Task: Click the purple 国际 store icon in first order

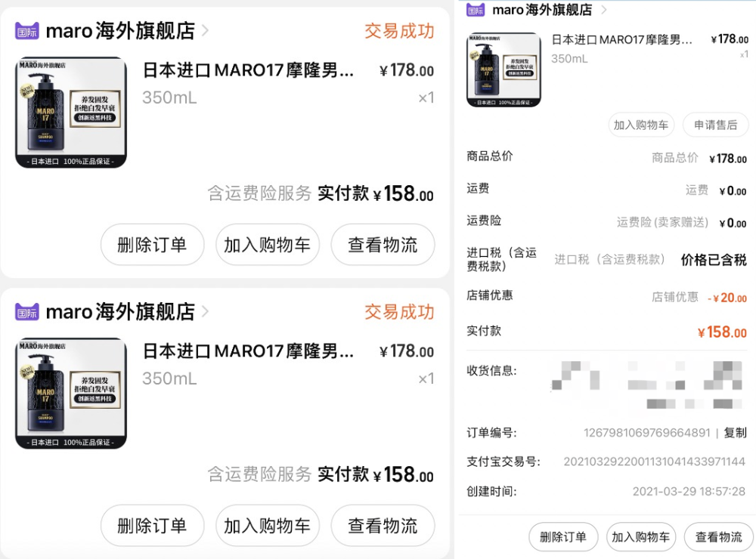Action: click(x=27, y=31)
